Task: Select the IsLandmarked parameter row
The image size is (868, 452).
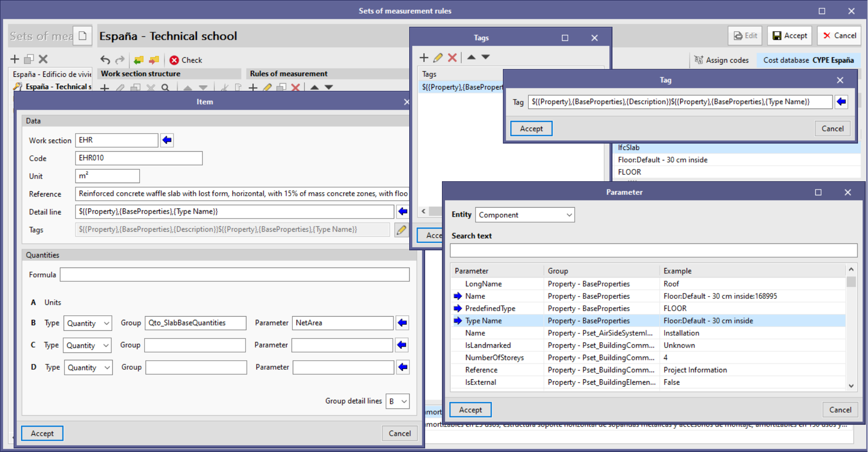Action: (x=648, y=345)
